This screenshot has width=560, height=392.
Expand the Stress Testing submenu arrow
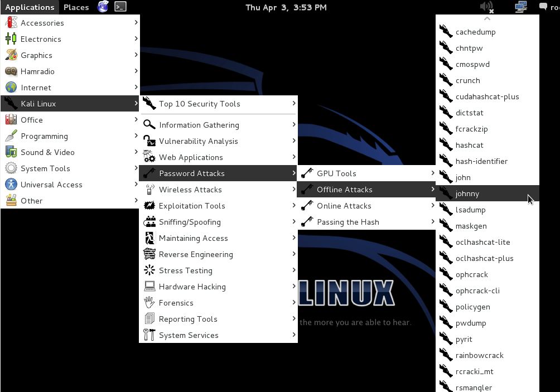point(293,270)
